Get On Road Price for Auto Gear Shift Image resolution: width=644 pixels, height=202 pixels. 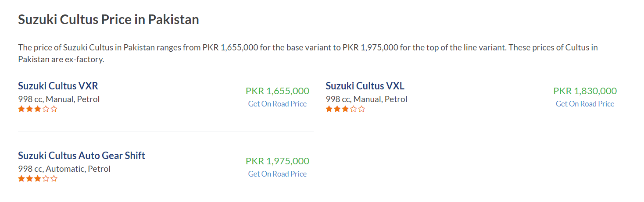pyautogui.click(x=277, y=174)
